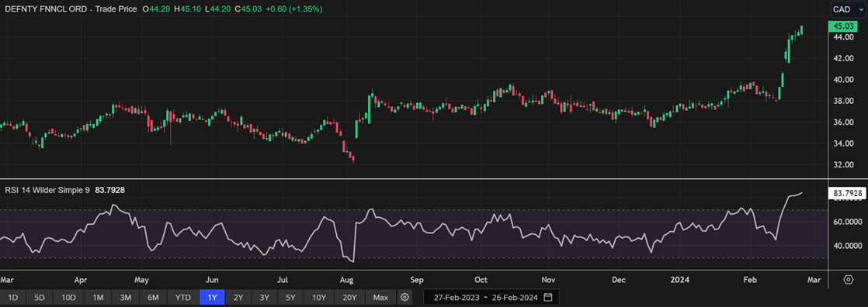Select the 2Y time range
The image size is (868, 307).
pos(238,298)
